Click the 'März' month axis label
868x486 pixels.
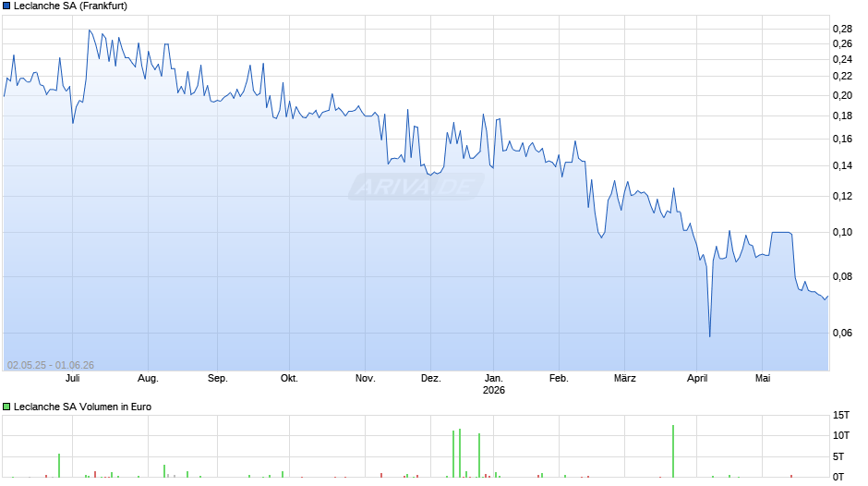[625, 379]
